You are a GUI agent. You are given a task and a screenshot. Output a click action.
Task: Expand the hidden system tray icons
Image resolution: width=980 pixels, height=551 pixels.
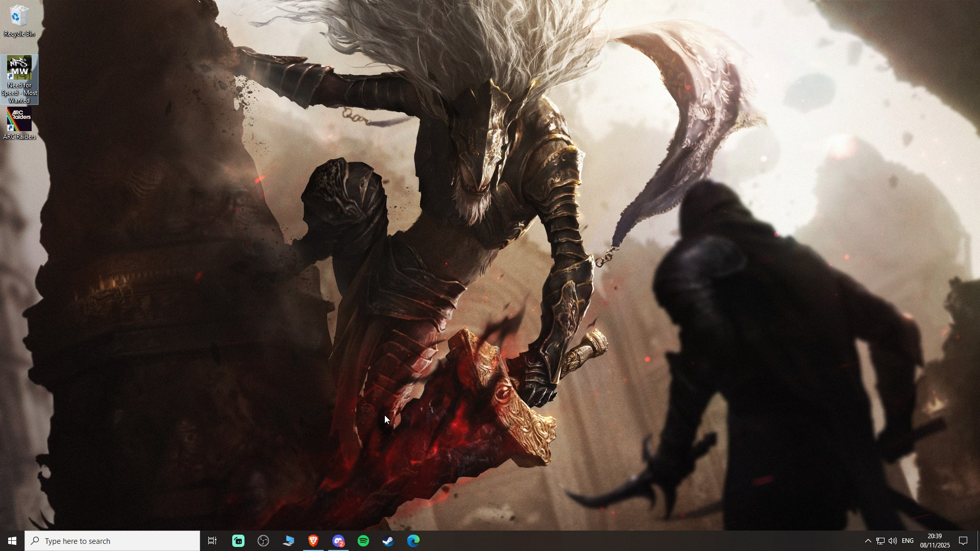click(868, 541)
